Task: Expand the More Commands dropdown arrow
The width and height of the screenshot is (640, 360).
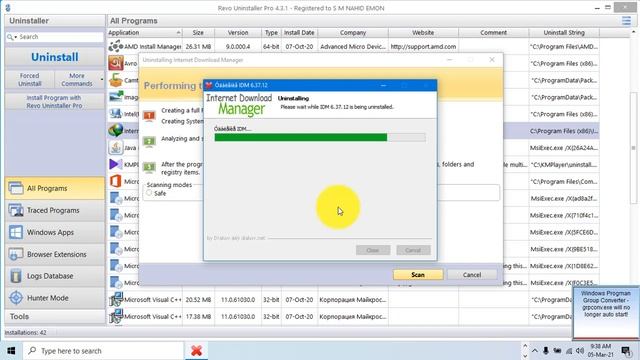Action: 102,79
